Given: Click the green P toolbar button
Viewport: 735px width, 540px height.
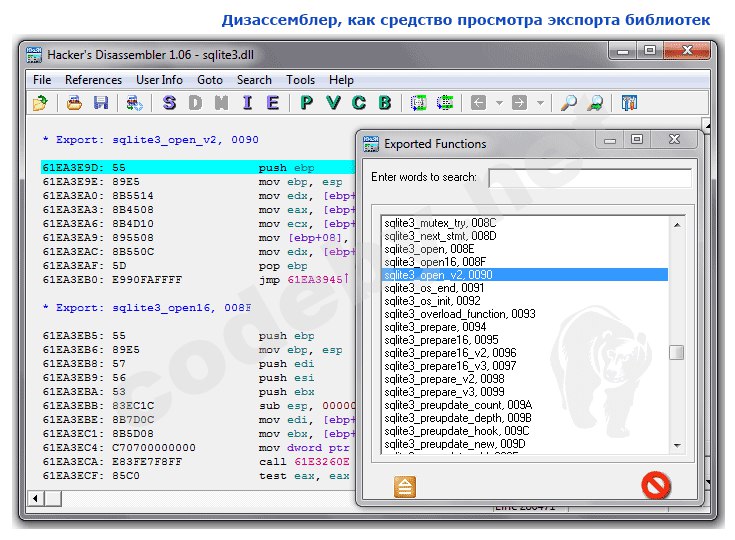Looking at the screenshot, I should [307, 103].
